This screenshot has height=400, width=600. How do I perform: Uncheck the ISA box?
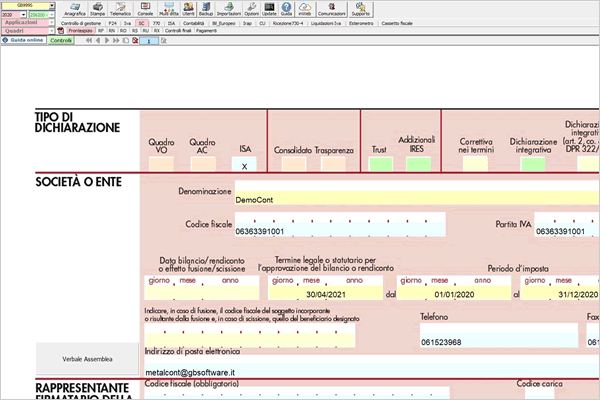(x=244, y=164)
